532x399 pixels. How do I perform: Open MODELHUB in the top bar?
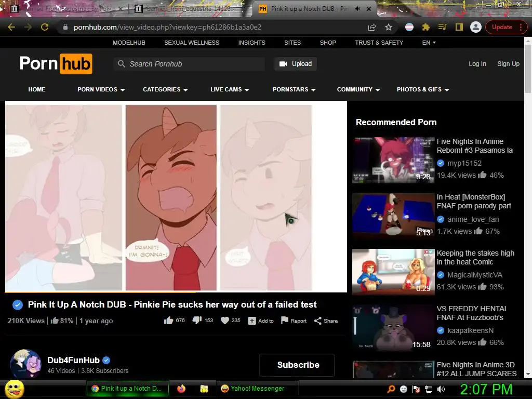(x=129, y=43)
